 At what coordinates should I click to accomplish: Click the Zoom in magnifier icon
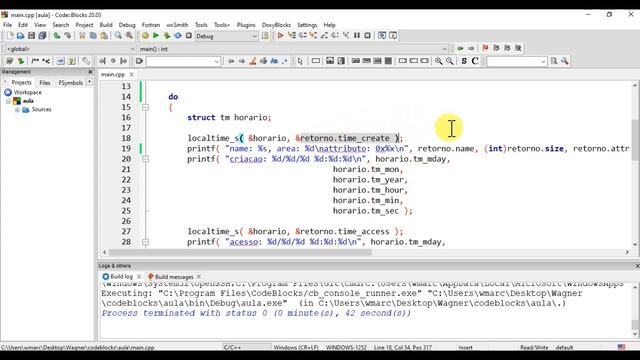pos(438,61)
